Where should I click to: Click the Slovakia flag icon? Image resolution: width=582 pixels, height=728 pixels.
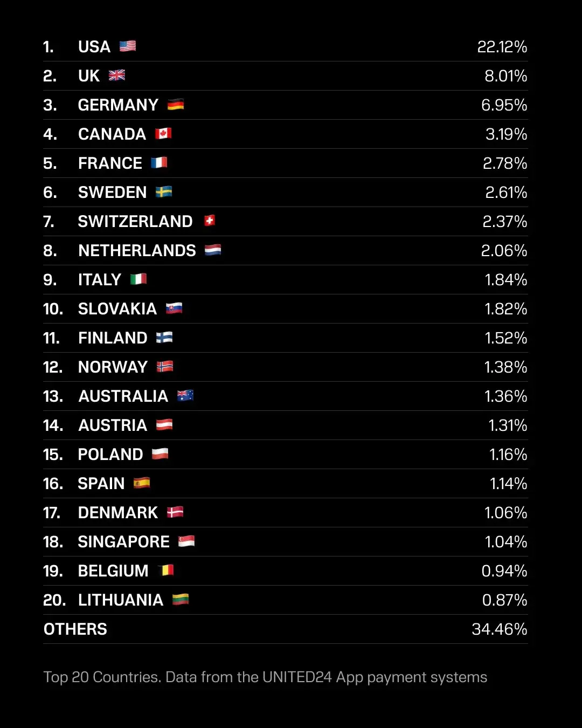pyautogui.click(x=174, y=308)
